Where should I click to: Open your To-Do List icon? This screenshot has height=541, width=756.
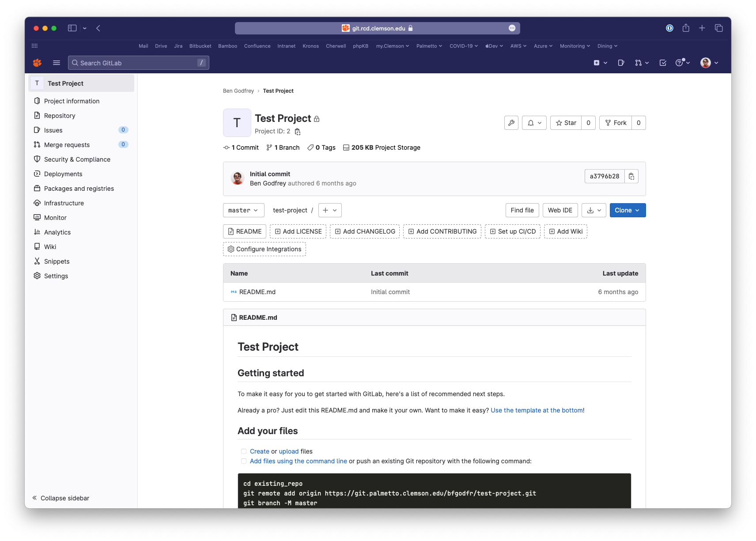(663, 62)
